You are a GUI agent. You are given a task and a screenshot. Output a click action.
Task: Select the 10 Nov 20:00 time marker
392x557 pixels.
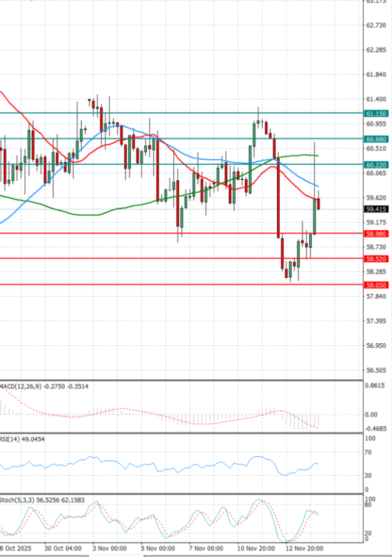tap(255, 548)
